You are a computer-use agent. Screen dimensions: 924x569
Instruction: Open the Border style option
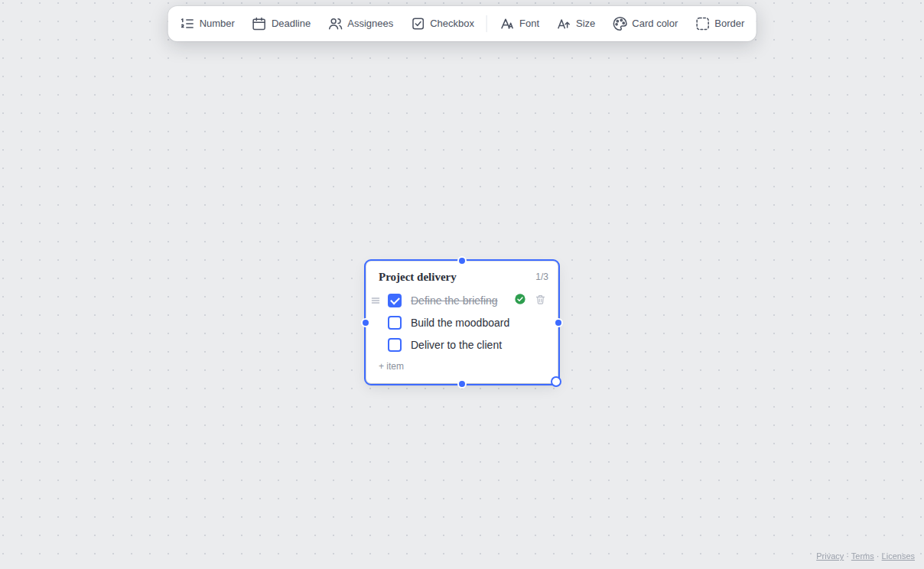pyautogui.click(x=721, y=24)
